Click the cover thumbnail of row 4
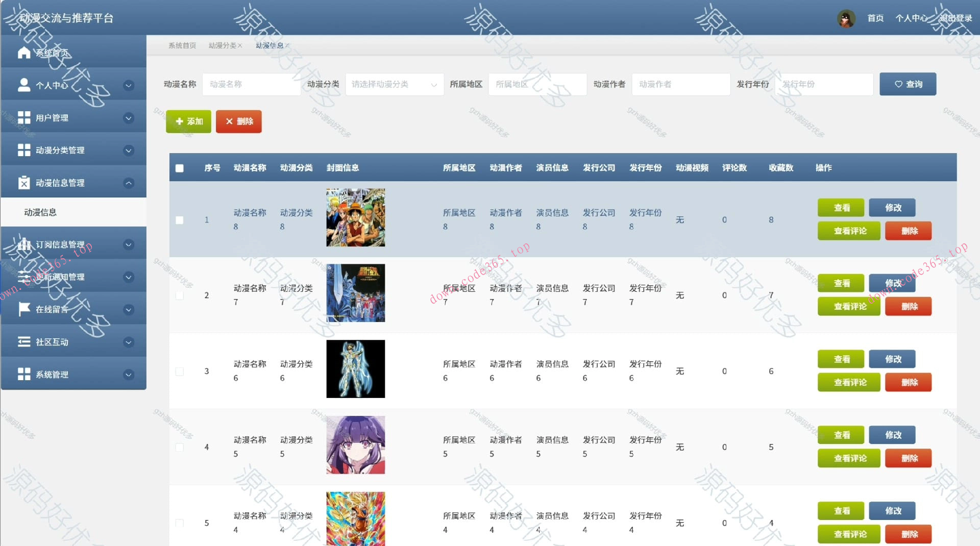 click(355, 444)
